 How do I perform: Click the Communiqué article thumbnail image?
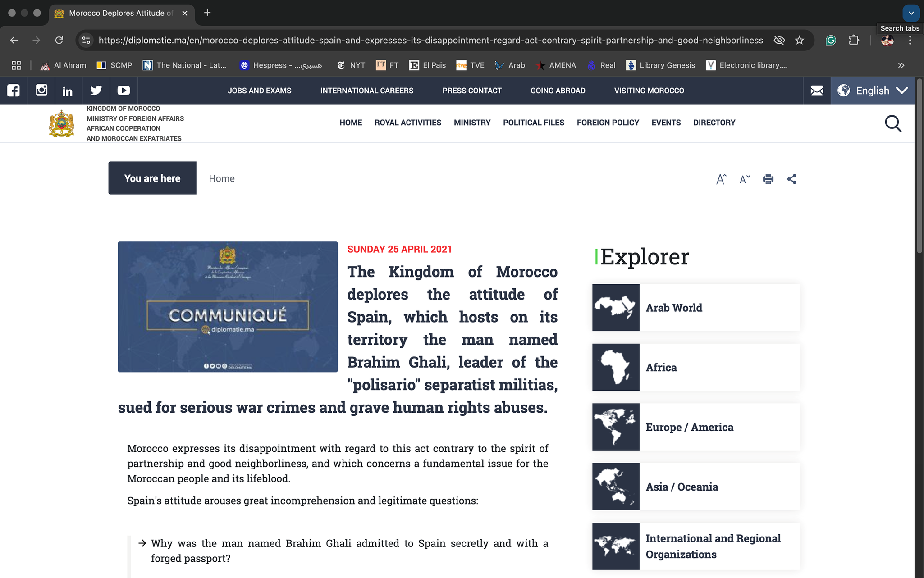point(228,307)
